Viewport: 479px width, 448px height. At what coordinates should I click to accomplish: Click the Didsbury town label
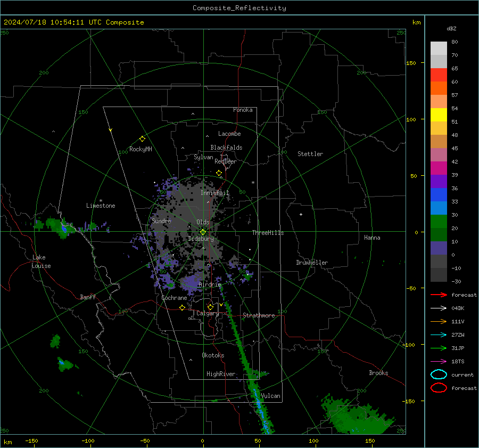pyautogui.click(x=201, y=239)
